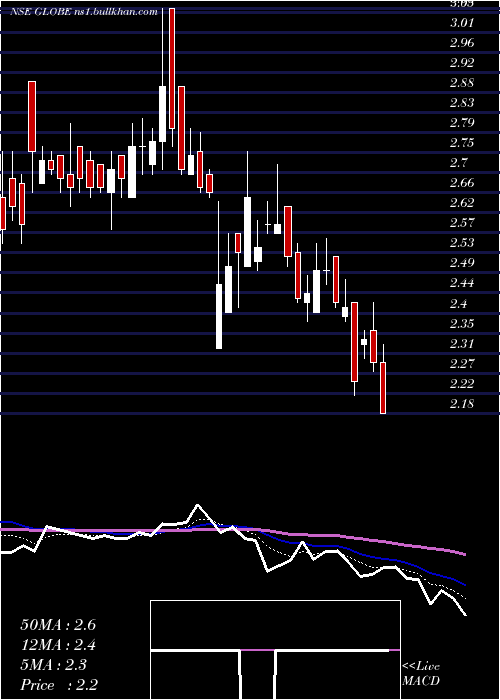The width and height of the screenshot is (500, 700).
Task: Click the 2.79 price axis label
Action: tap(462, 123)
